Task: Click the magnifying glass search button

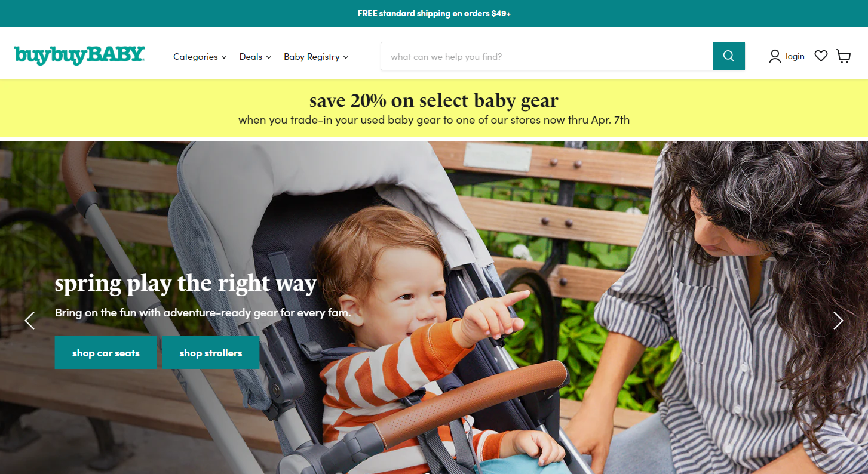Action: click(x=728, y=56)
